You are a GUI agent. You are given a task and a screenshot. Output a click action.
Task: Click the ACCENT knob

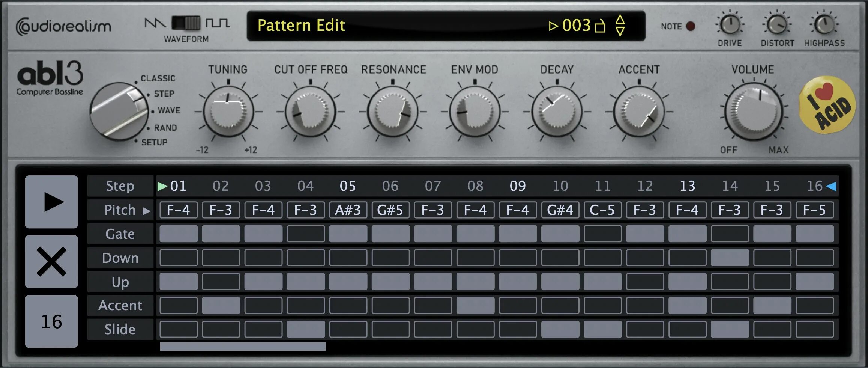pos(639,112)
